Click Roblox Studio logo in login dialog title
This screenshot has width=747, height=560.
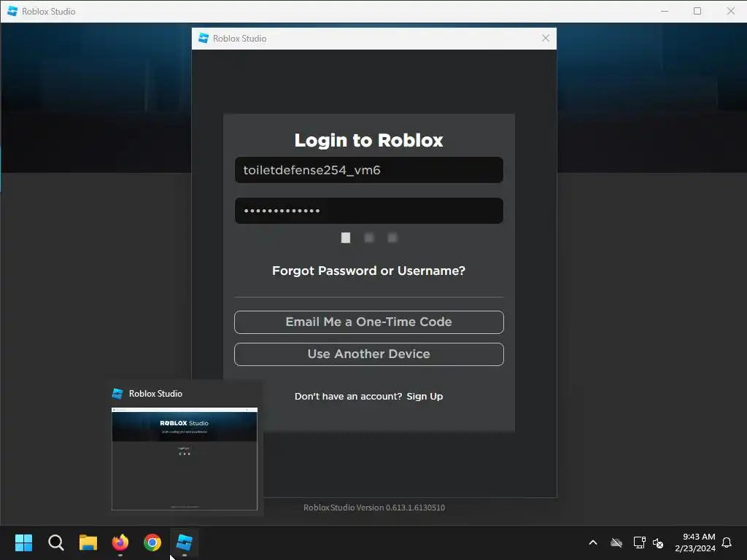tap(204, 38)
